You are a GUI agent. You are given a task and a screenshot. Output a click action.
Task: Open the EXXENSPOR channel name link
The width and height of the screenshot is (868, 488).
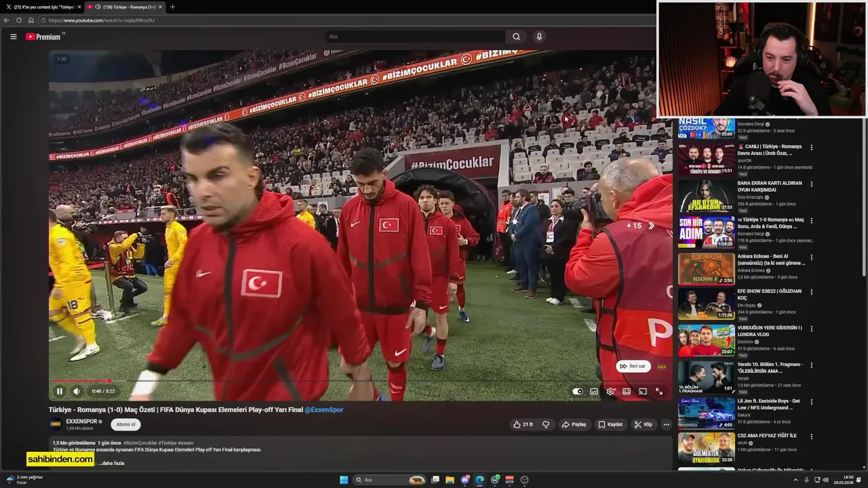click(81, 422)
